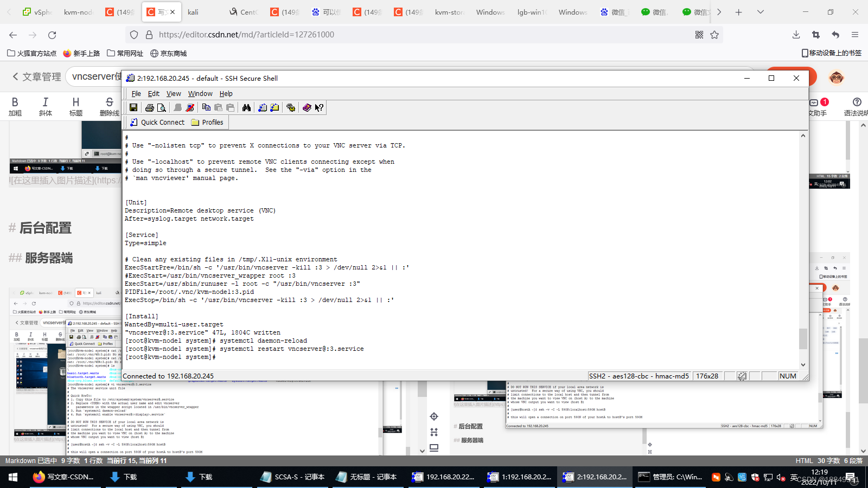Open the browser menu with the hamburger icon
Screen dimensions: 868x488
854,34
